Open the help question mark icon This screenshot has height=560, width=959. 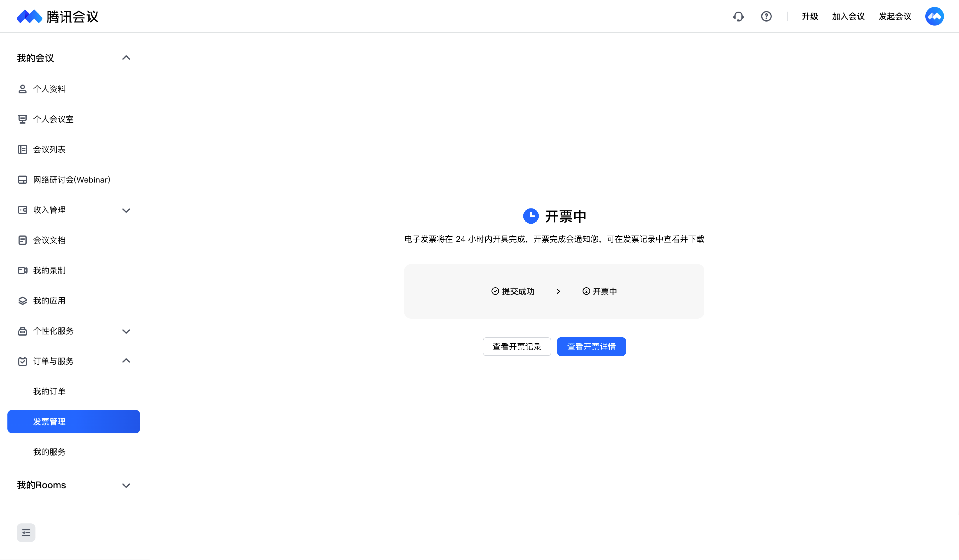(x=766, y=16)
